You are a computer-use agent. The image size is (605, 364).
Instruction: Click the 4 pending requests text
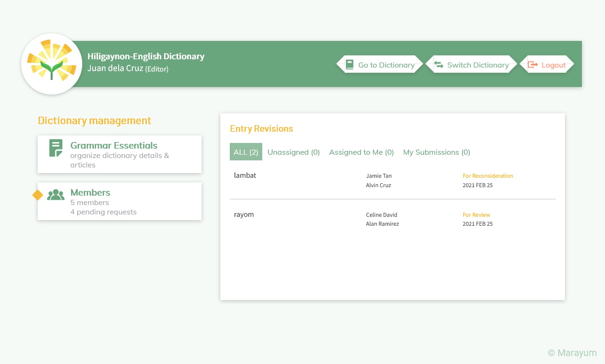point(104,212)
